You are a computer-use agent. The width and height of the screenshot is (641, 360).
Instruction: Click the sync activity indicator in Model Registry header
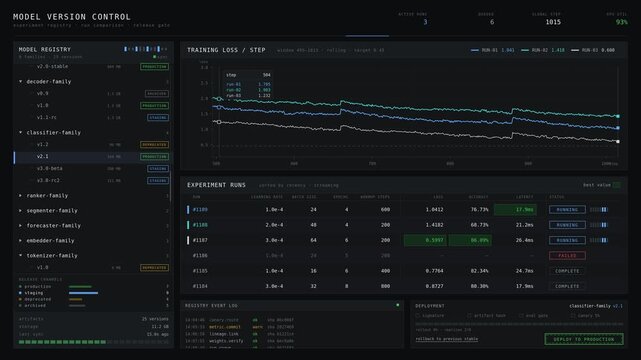[145, 49]
